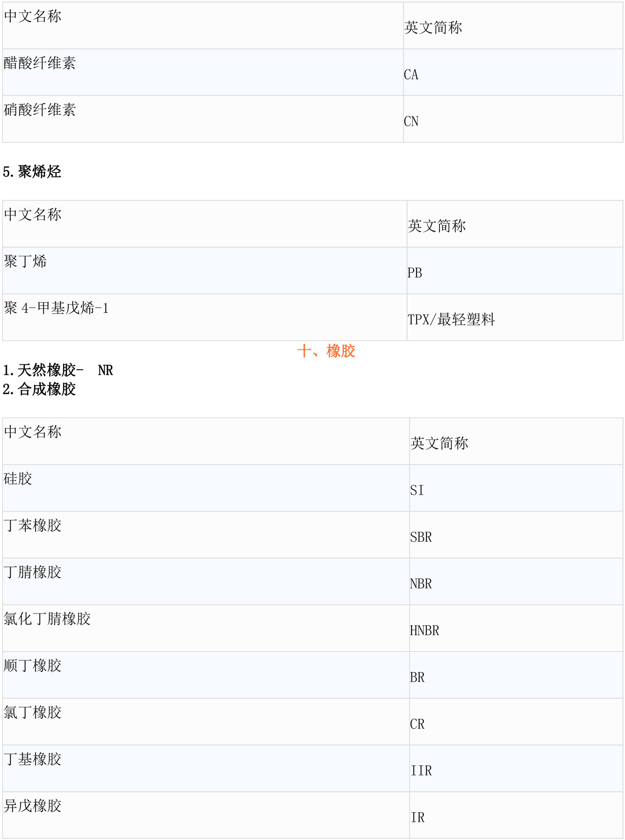
Task: Select the 硅胶 table cell
Action: click(x=18, y=479)
